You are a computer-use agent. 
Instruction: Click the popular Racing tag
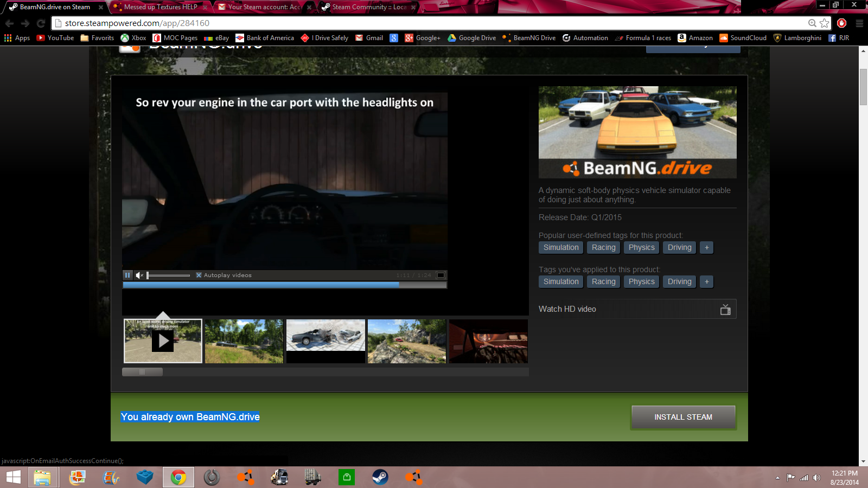tap(604, 247)
